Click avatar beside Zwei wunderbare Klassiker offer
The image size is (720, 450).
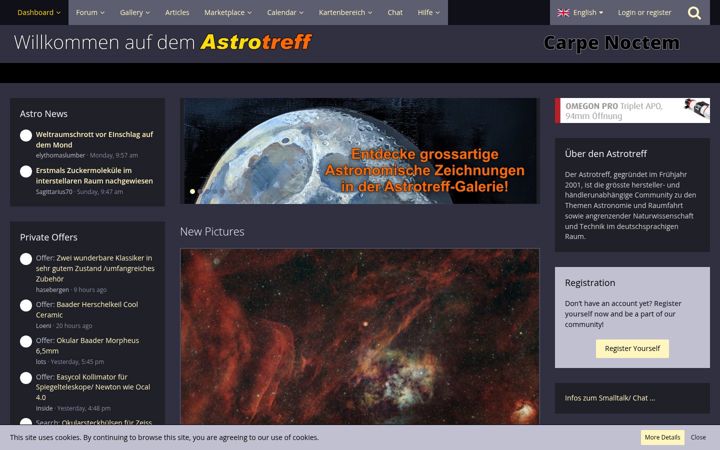(26, 259)
